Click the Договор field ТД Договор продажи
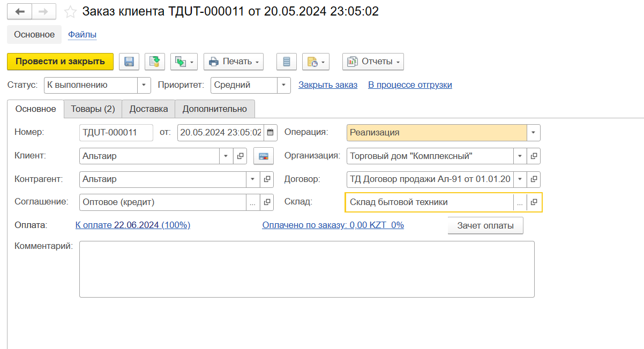This screenshot has height=349, width=644. tap(430, 179)
